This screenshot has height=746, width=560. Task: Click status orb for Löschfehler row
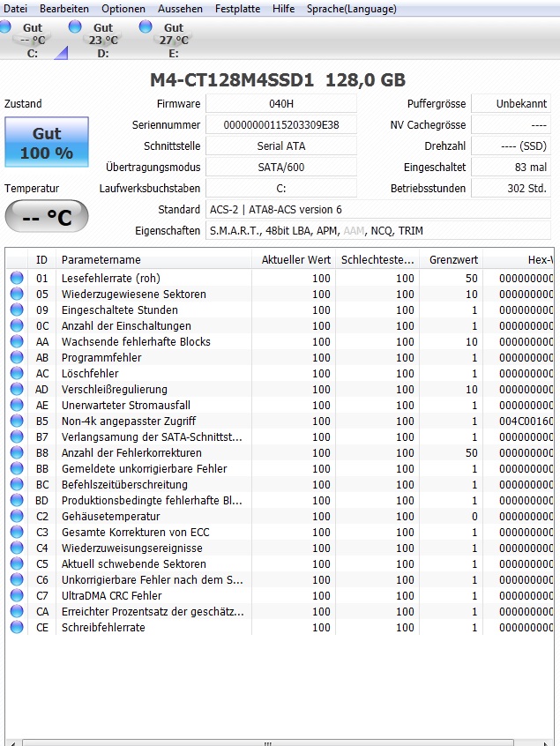pyautogui.click(x=17, y=373)
